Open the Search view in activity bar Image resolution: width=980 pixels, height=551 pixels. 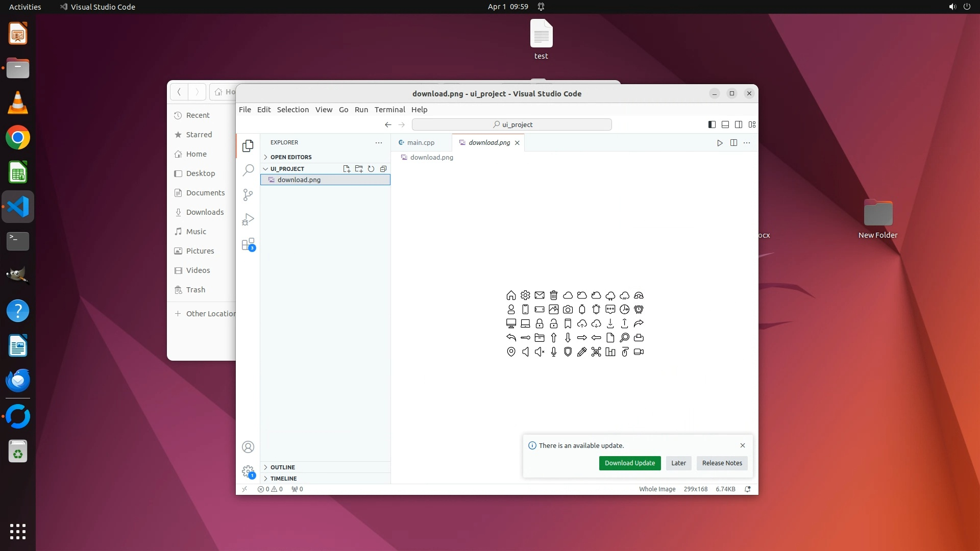pos(248,170)
